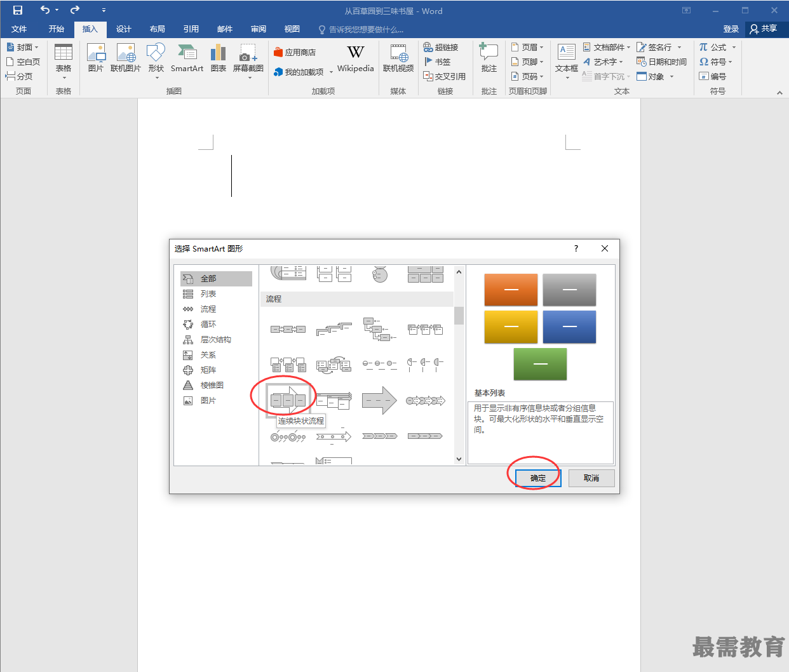Image resolution: width=789 pixels, height=672 pixels.
Task: Select the 循环 category
Action: click(x=216, y=325)
